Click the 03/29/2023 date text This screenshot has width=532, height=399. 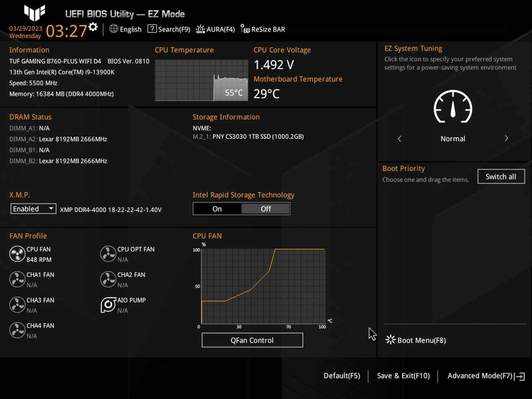coord(26,28)
